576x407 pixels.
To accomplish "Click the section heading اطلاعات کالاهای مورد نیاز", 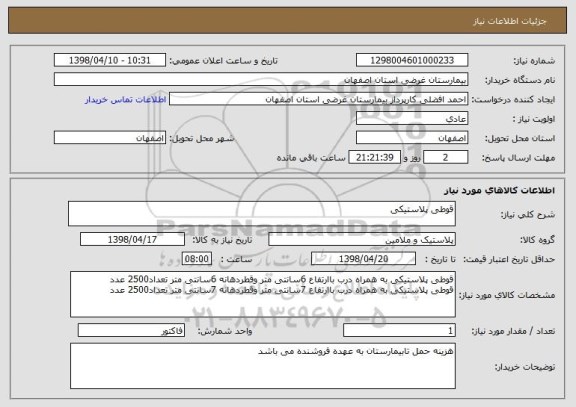I will (x=500, y=190).
